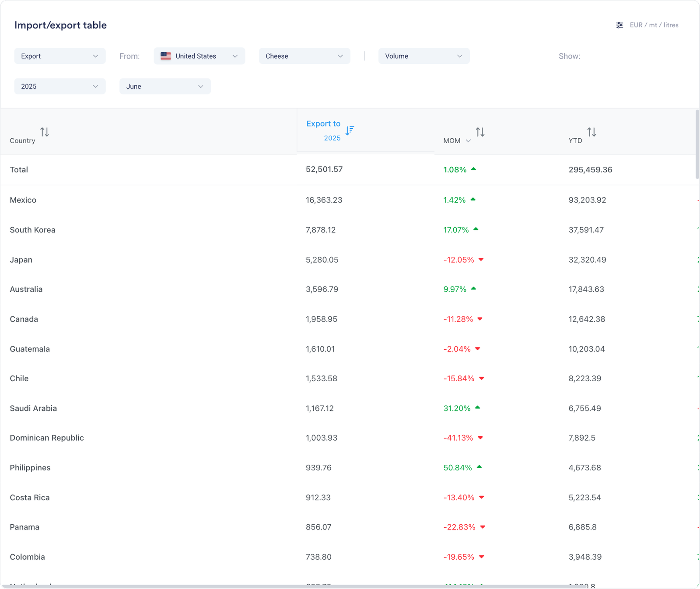Screen dimensions: 700x589
Task: Sort by YTD using arrows icon
Action: tap(591, 132)
